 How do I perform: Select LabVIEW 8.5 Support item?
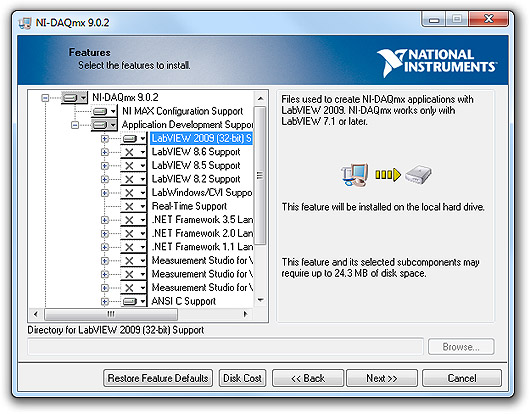coord(196,166)
